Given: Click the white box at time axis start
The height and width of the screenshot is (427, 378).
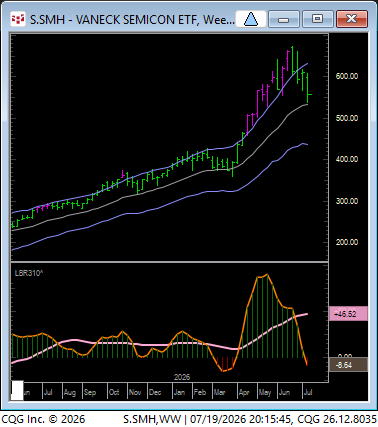Looking at the screenshot, I should point(17,391).
